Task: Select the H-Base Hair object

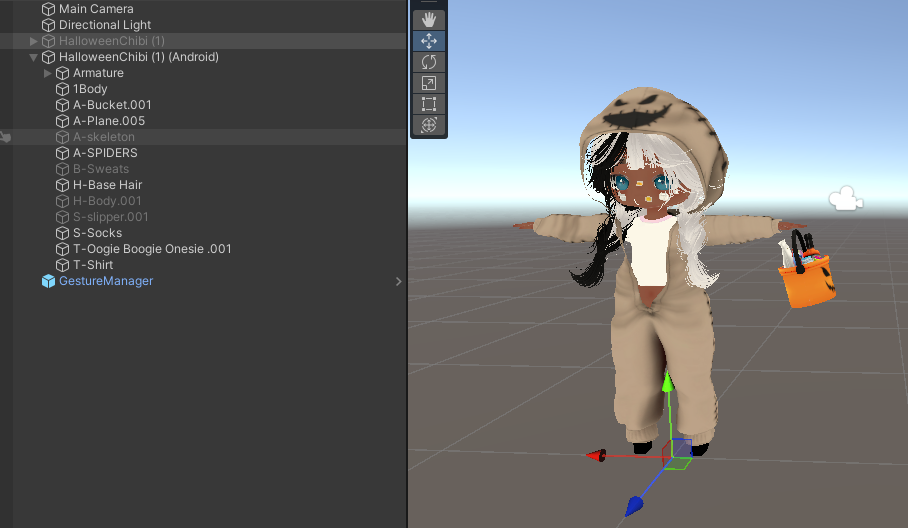Action: [x=107, y=185]
